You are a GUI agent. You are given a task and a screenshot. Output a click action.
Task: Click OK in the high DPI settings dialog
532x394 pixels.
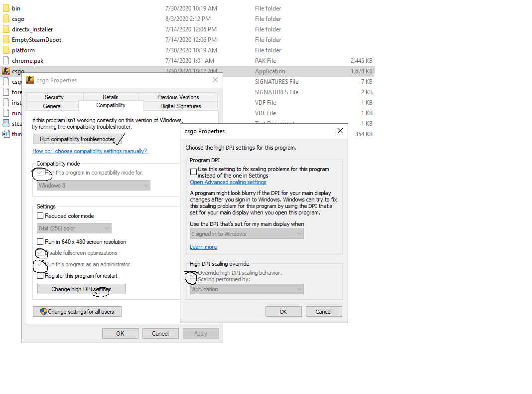click(283, 312)
